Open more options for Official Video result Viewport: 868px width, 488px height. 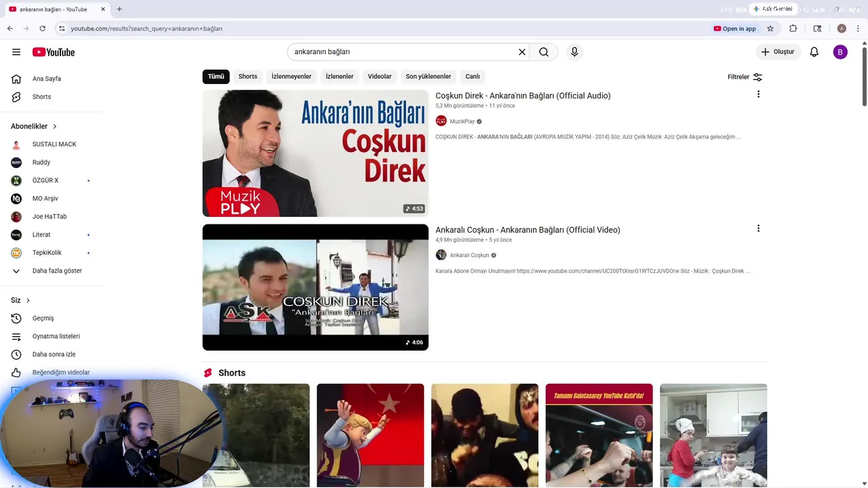[758, 228]
